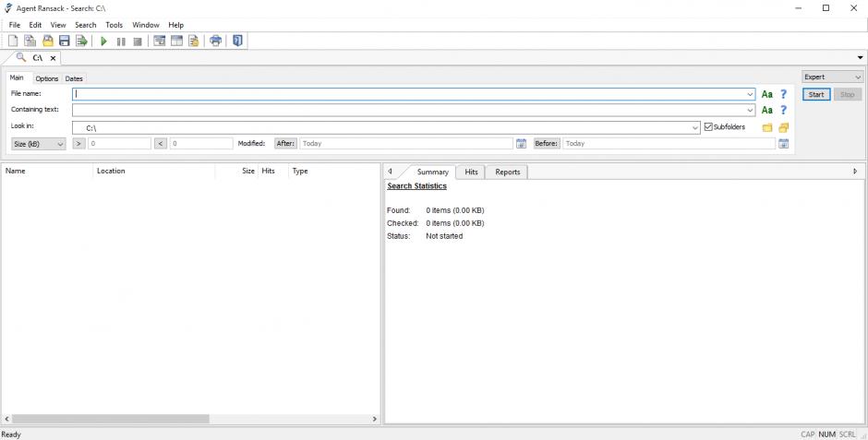The width and height of the screenshot is (868, 440).
Task: Open the Before date calendar picker
Action: (x=783, y=144)
